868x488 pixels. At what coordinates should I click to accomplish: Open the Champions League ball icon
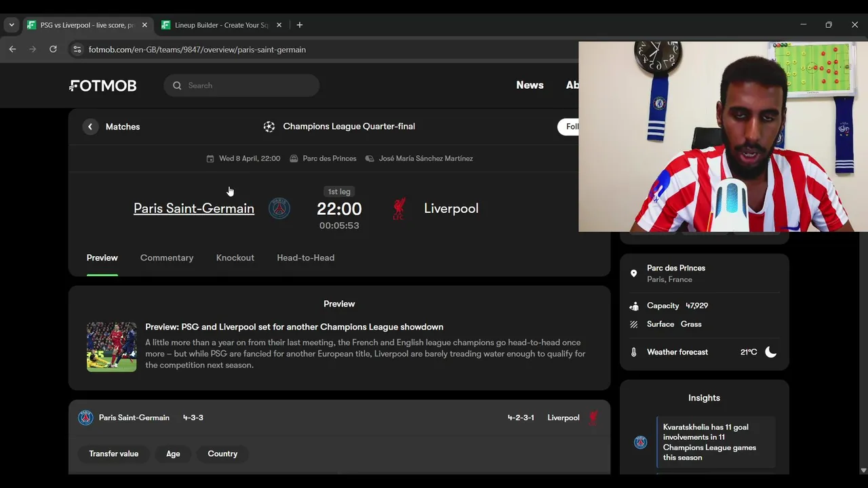269,127
